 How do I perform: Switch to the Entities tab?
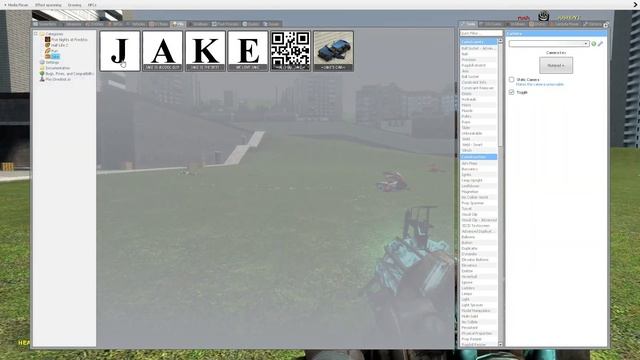94,24
